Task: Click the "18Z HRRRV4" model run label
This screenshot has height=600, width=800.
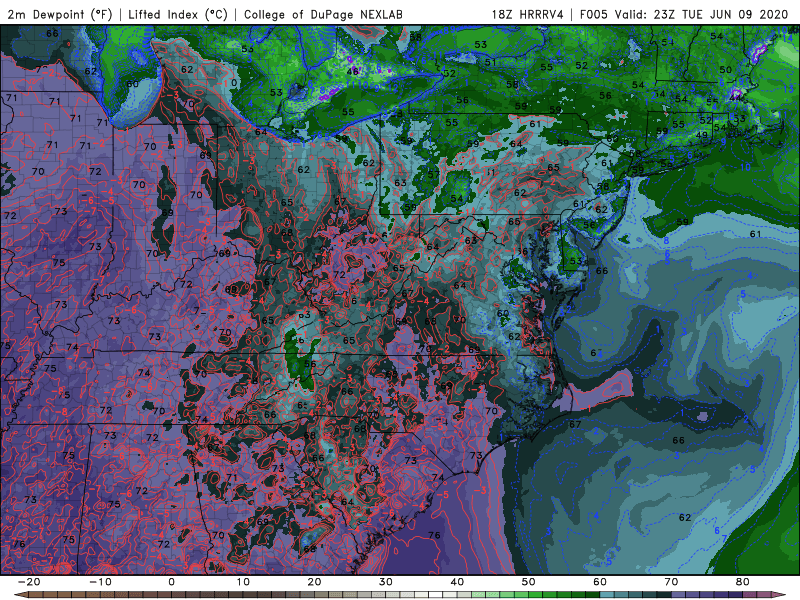Action: pyautogui.click(x=528, y=14)
